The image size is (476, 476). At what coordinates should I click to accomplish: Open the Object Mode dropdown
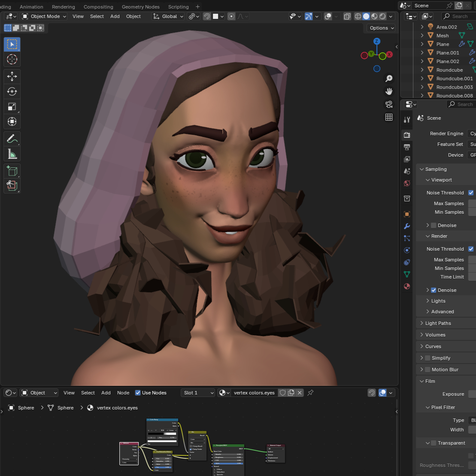tap(44, 16)
